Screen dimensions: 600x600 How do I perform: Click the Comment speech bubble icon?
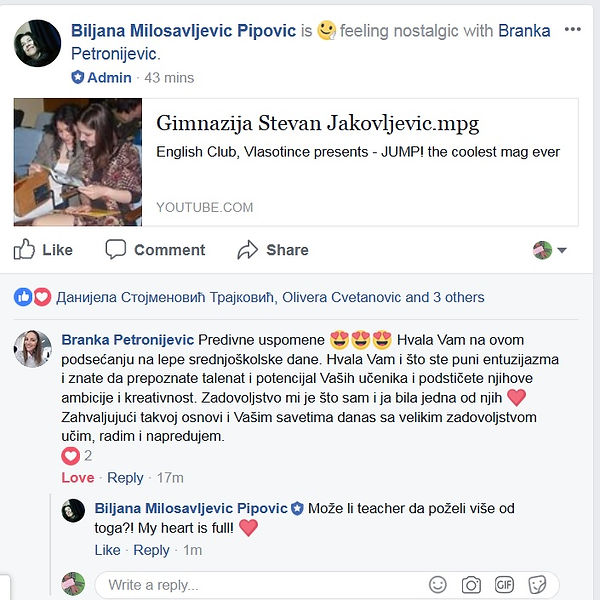point(116,250)
